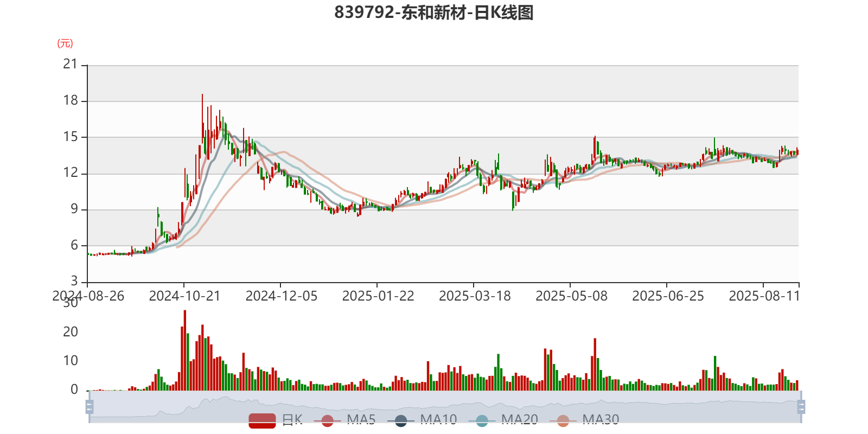868x434 pixels.
Task: Click the price axis value 6
Action: pos(74,245)
